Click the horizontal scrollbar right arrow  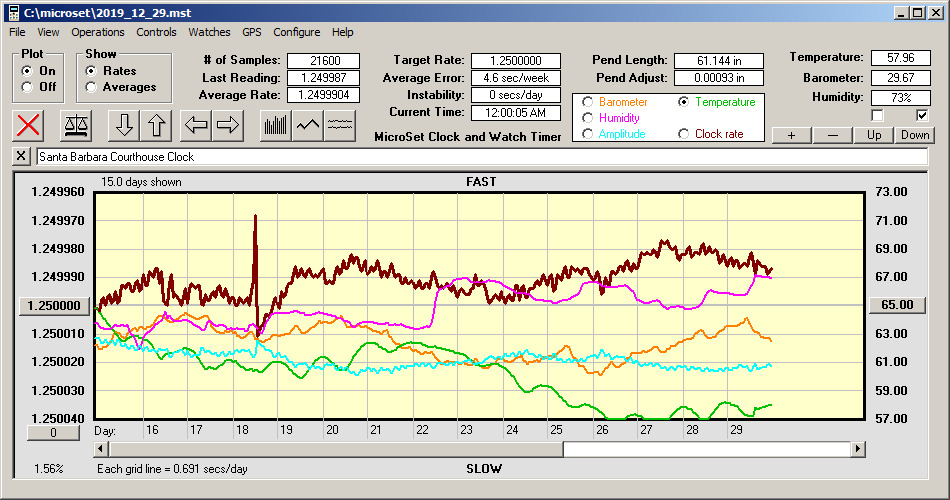click(x=858, y=450)
